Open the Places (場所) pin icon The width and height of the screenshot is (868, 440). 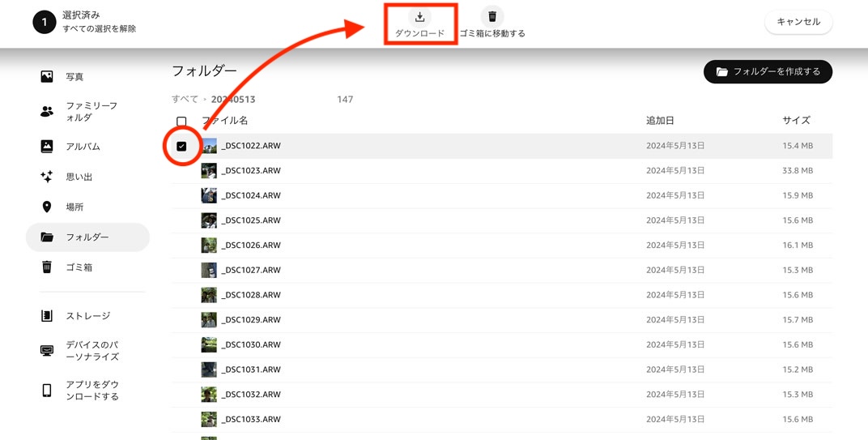[x=47, y=207]
